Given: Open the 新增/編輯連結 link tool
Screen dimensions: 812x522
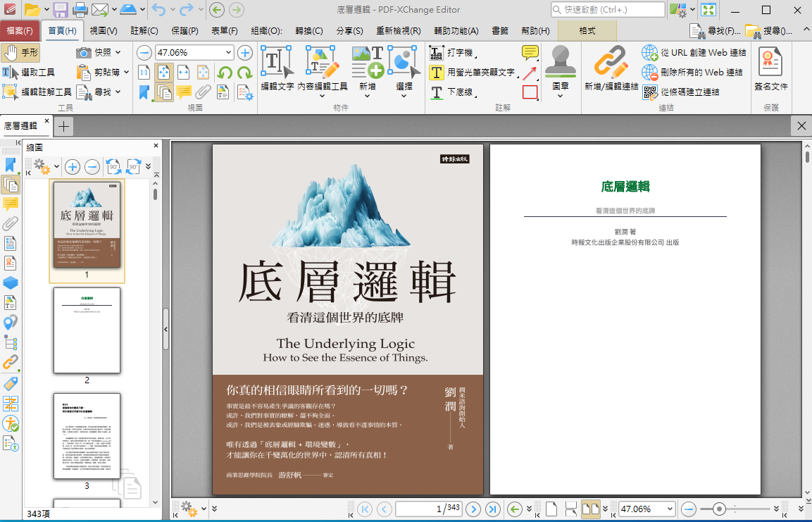Looking at the screenshot, I should pyautogui.click(x=611, y=69).
